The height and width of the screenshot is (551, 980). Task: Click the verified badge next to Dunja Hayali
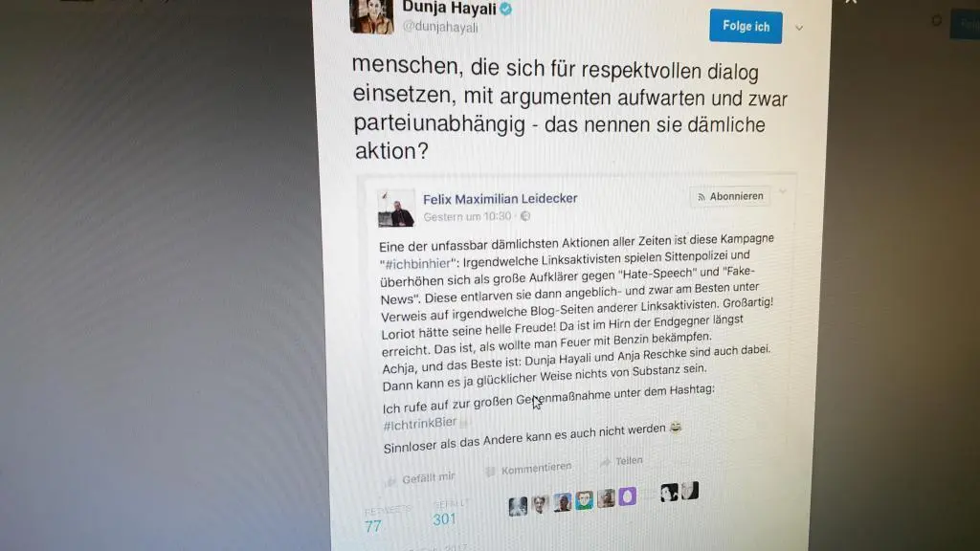506,9
